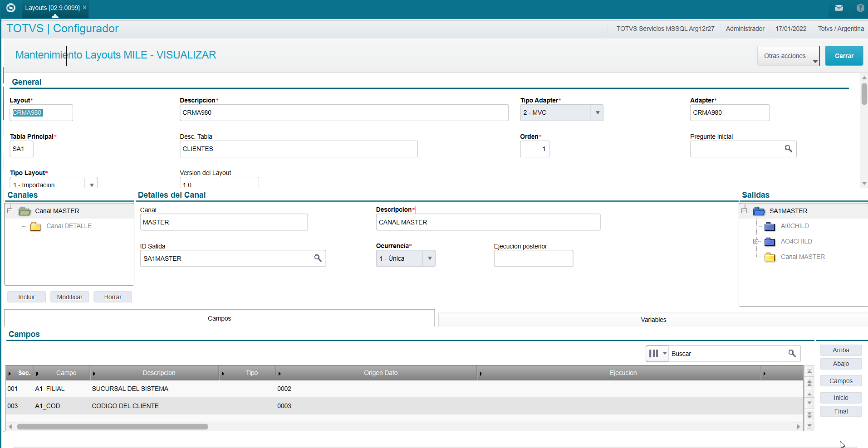Click the grid scroll-to-top double arrow

tap(809, 383)
